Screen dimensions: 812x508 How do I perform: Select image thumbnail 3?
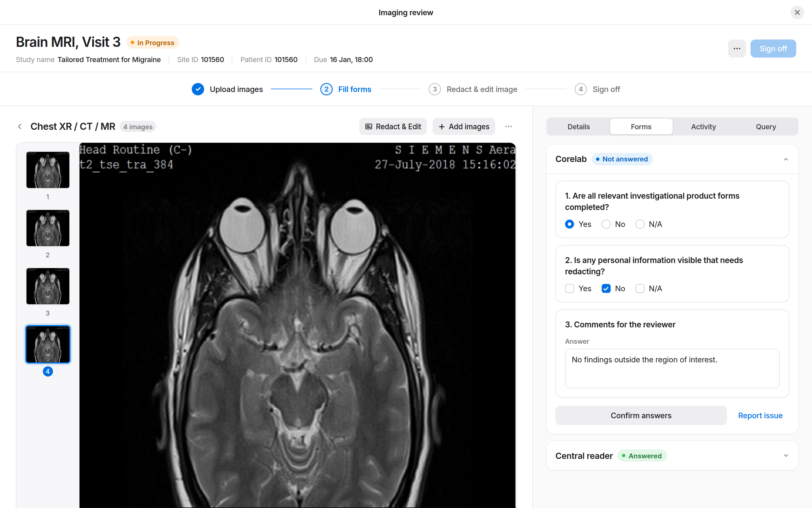tap(48, 286)
